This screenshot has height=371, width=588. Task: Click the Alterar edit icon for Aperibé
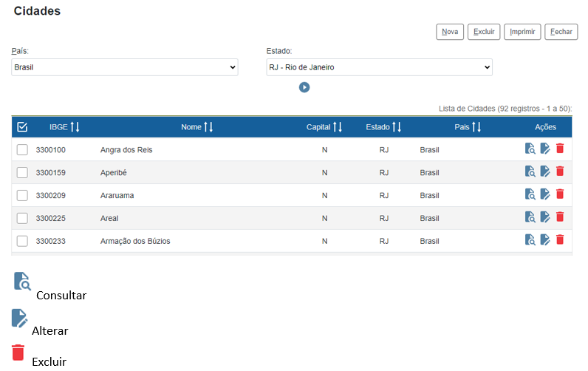(545, 172)
